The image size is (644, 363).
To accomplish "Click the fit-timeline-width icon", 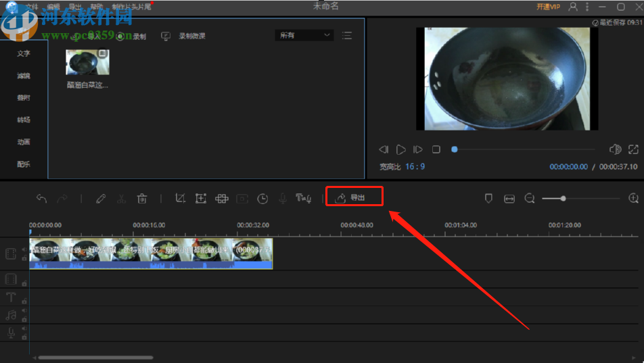I will (509, 198).
